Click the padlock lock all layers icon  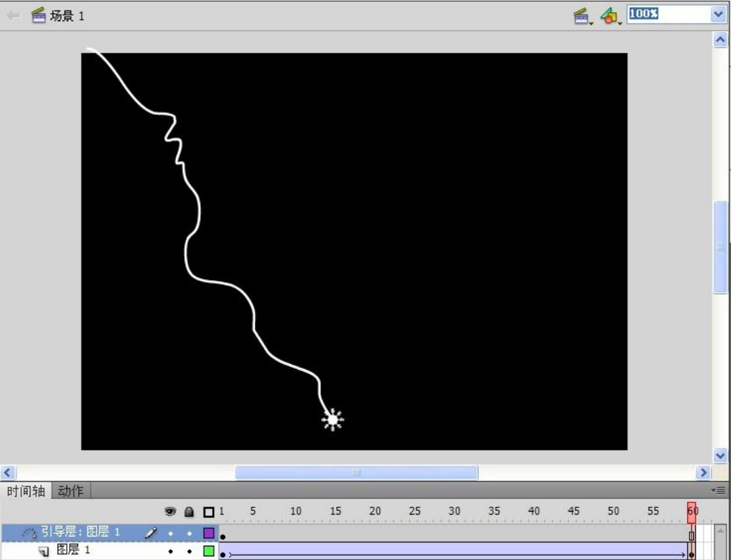[x=189, y=512]
